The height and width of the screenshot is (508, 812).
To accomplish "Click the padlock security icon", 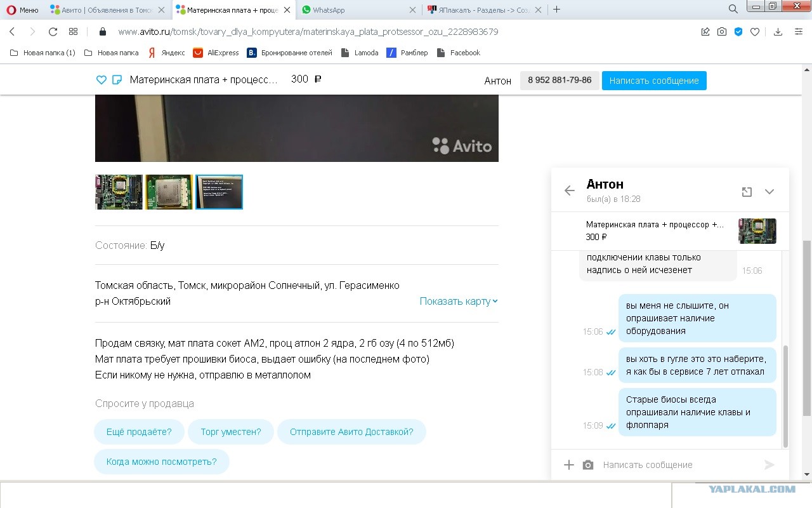I will tap(103, 32).
